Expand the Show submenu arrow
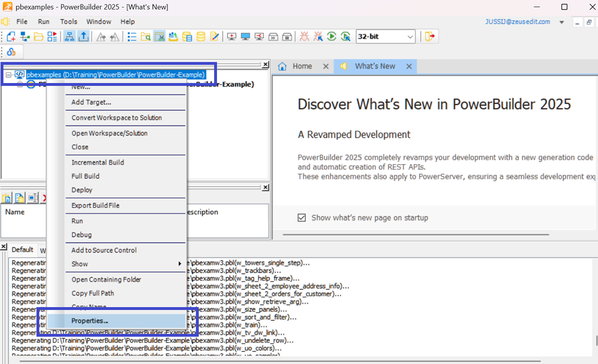The width and height of the screenshot is (598, 364). tap(179, 264)
